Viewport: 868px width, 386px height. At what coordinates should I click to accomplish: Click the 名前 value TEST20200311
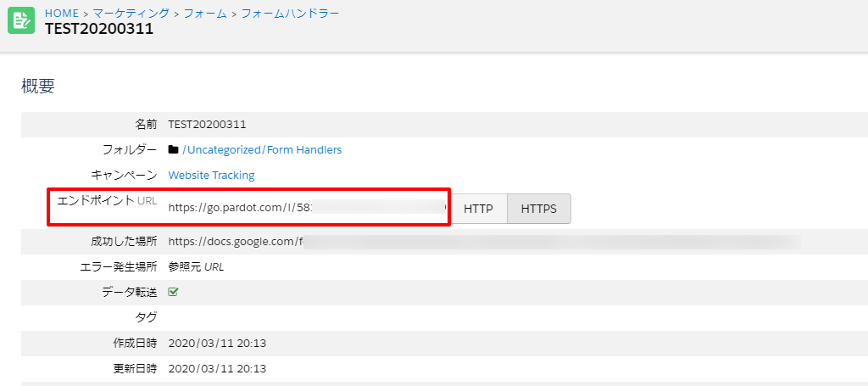(207, 125)
